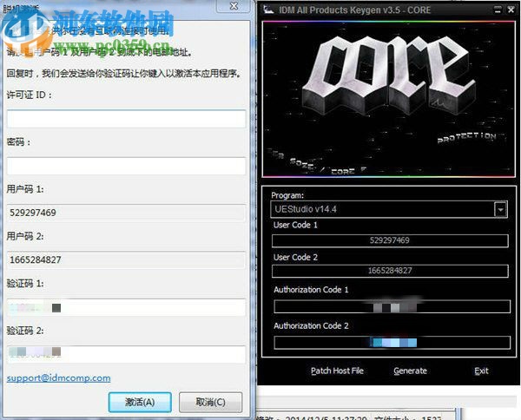
Task: Click the Exit button in keygen
Action: pos(481,371)
